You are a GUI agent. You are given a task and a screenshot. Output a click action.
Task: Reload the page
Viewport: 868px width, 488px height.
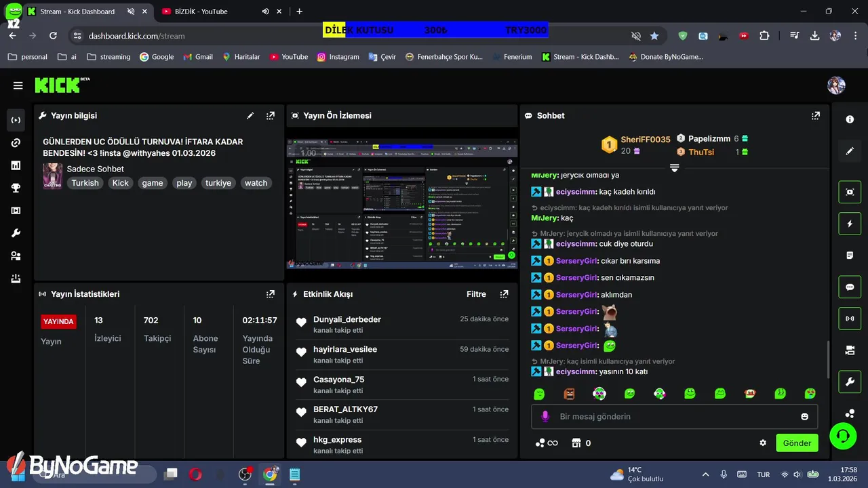pos(53,36)
